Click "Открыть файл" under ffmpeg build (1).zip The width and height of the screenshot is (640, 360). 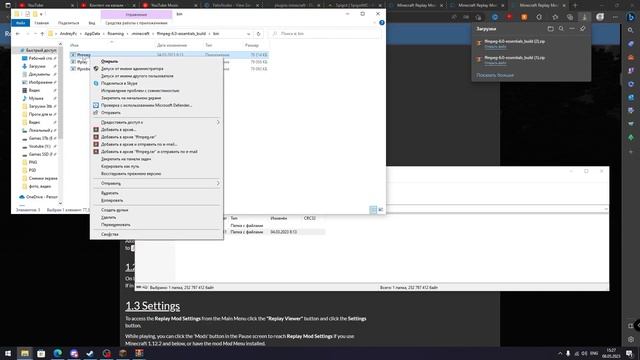pyautogui.click(x=495, y=63)
